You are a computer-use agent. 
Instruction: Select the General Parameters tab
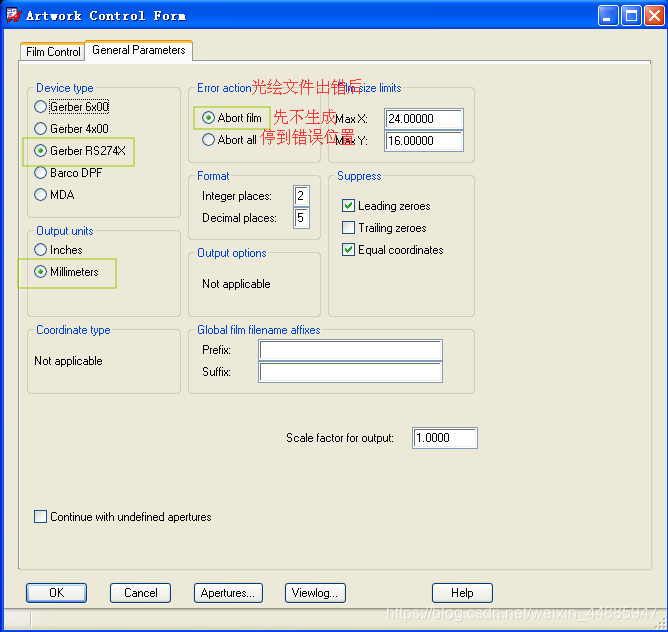(138, 50)
